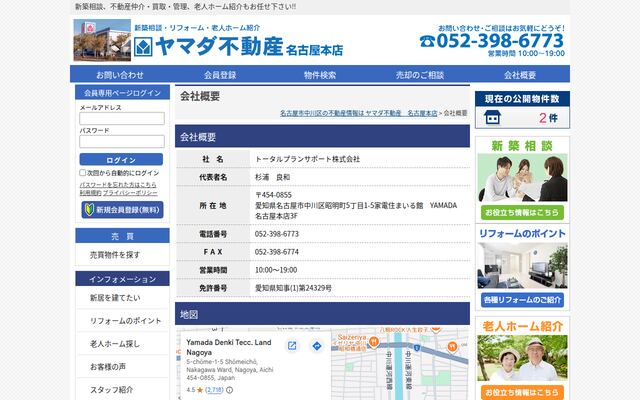Click company name トータルプランサポート株式会社
640x400 pixels.
tap(307, 159)
